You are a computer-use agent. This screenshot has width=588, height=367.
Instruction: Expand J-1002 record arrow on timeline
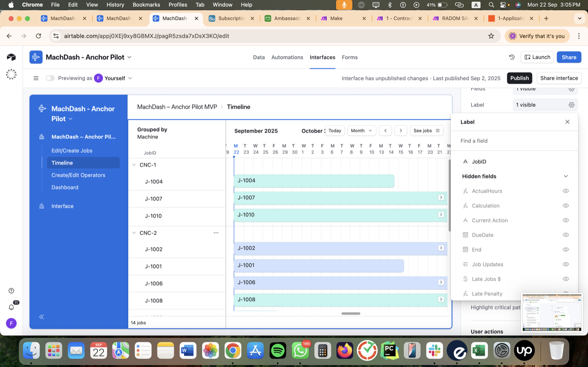coord(441,248)
